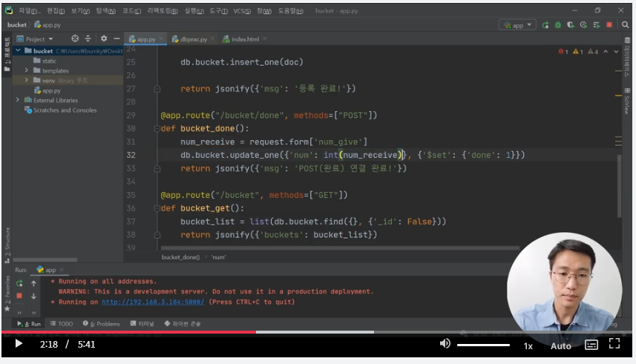Open the 보기(V) menu
636x364 pixels.
pyautogui.click(x=80, y=11)
